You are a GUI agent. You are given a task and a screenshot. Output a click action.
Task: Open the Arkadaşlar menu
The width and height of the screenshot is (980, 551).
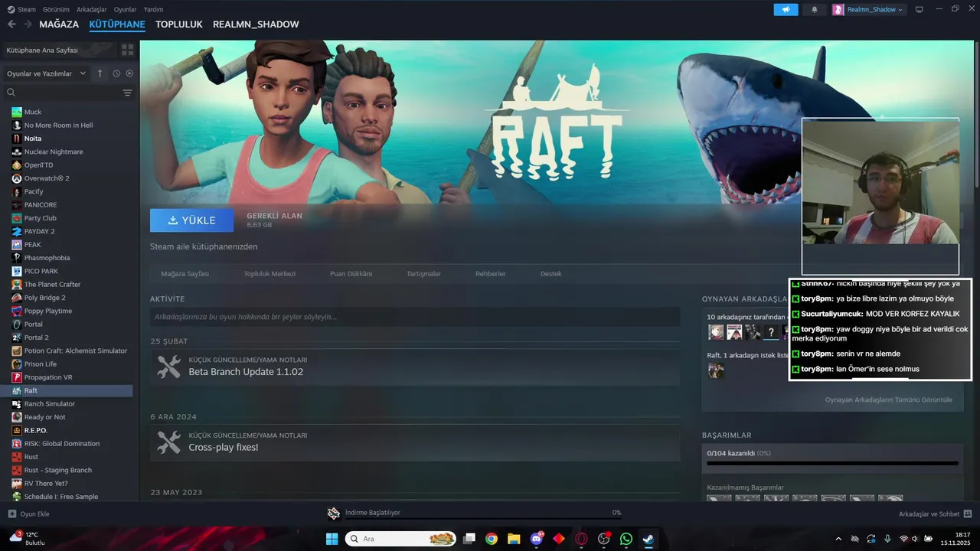(92, 9)
